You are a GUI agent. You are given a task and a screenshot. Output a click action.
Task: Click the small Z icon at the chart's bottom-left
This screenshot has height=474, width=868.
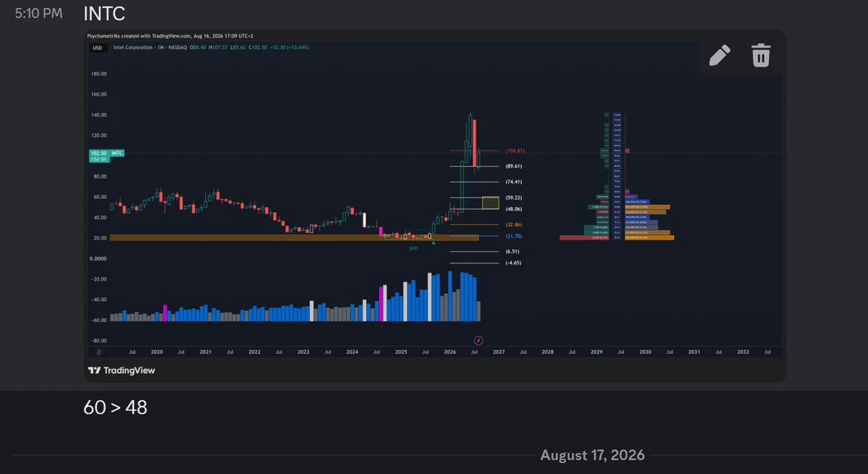[x=98, y=352]
